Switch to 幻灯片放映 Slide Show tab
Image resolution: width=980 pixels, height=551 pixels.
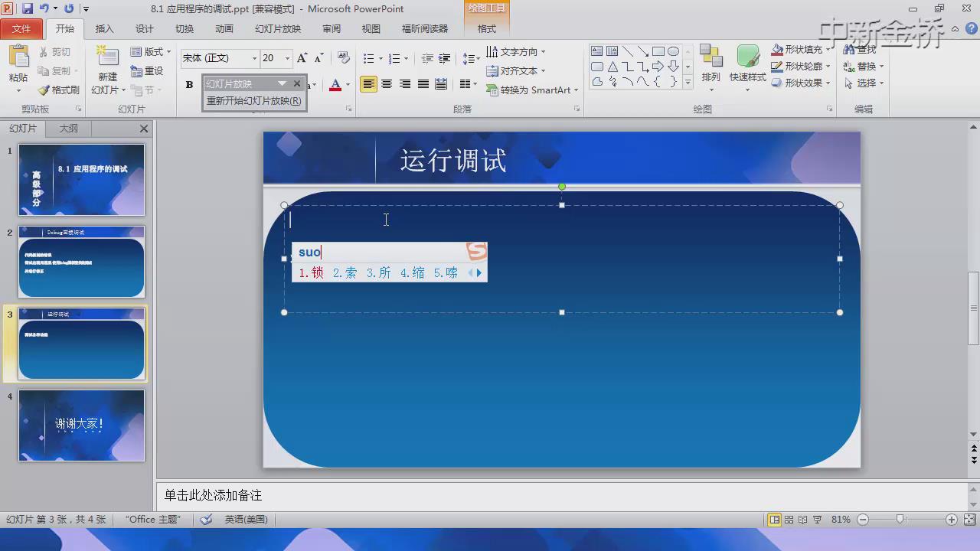278,29
